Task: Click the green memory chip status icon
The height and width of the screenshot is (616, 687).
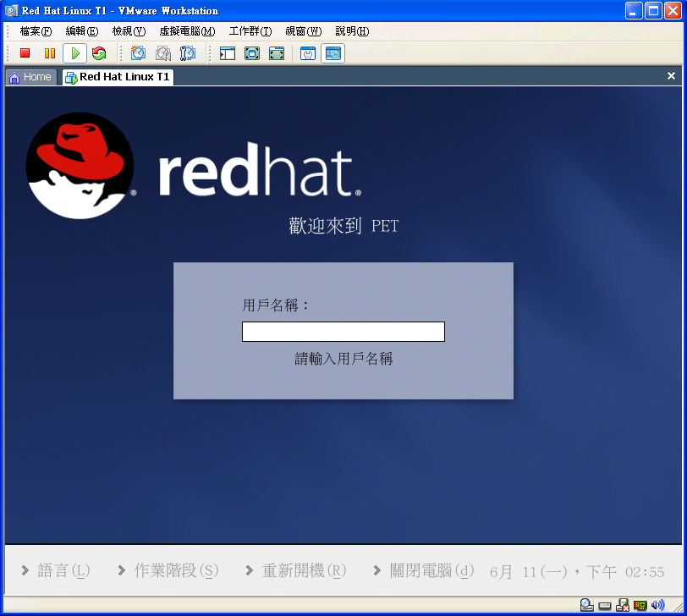Action: 640,606
